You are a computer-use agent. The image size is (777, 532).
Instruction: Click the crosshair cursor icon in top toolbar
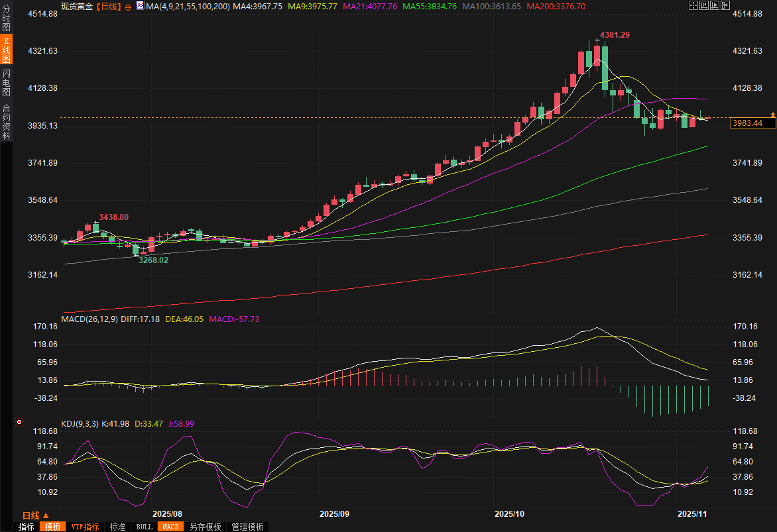click(x=693, y=5)
